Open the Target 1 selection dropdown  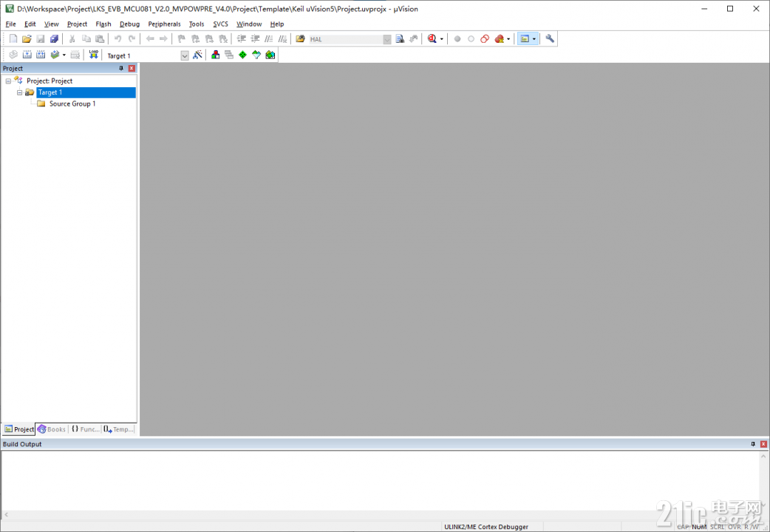tap(185, 55)
